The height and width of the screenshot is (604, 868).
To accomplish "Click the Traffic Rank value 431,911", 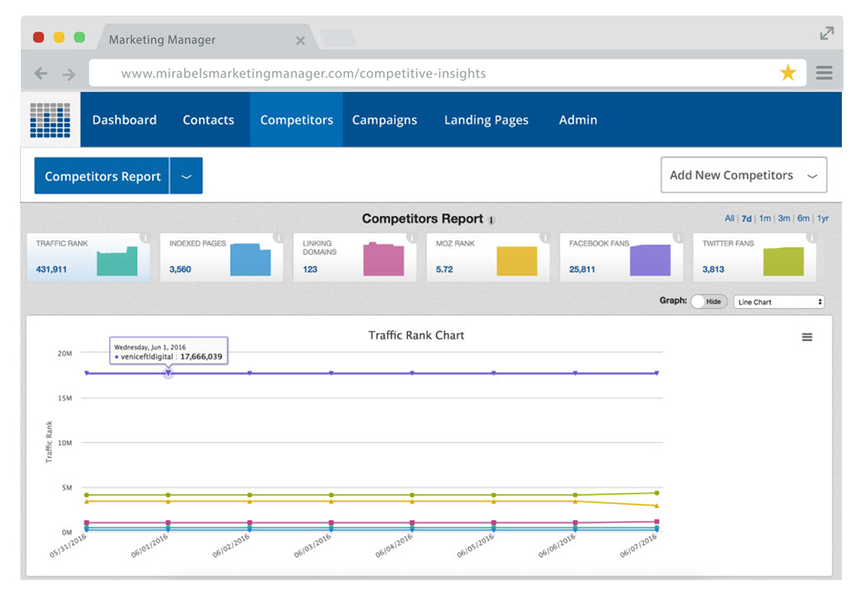I will click(51, 270).
